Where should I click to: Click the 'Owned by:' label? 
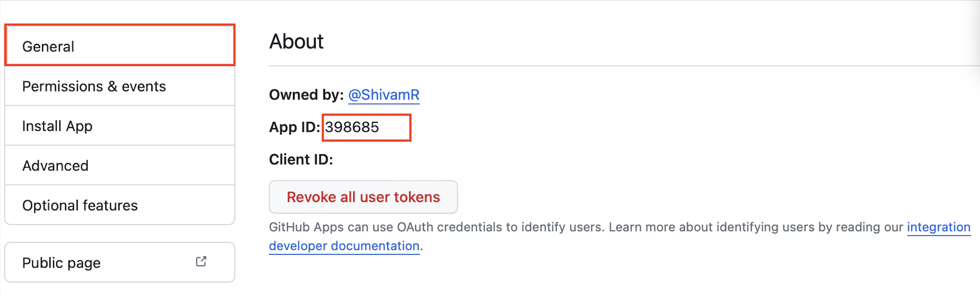coord(306,95)
